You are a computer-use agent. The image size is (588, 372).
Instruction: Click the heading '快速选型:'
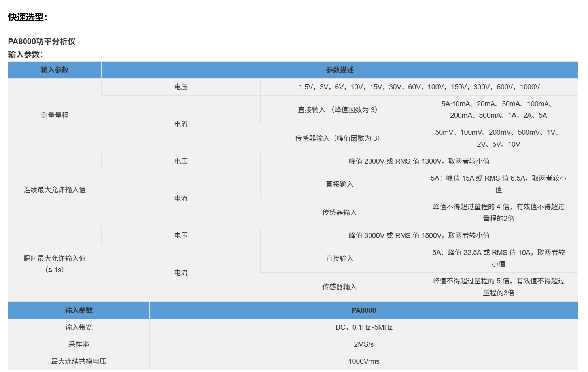coord(28,17)
